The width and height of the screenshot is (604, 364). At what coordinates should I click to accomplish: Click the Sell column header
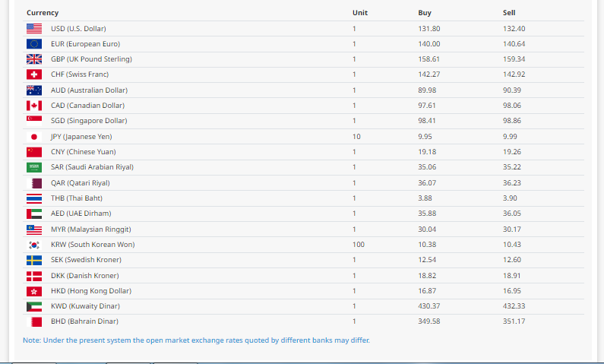coord(509,13)
